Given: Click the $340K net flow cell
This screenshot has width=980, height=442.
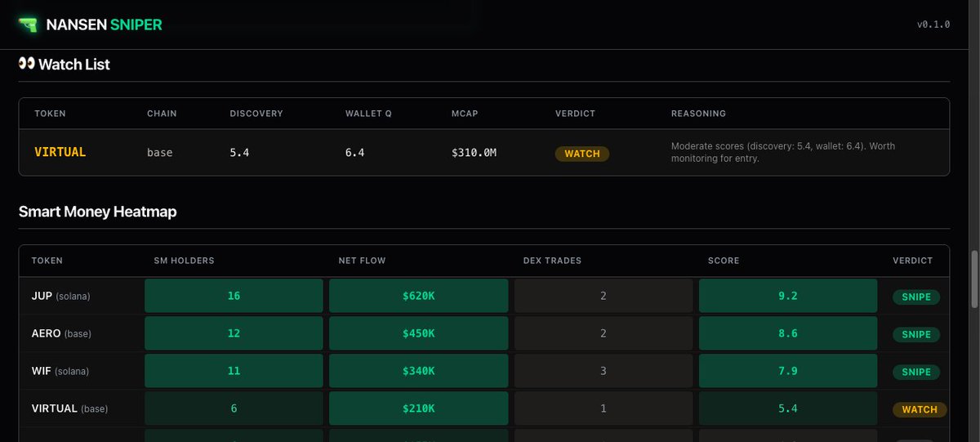Looking at the screenshot, I should coord(419,371).
